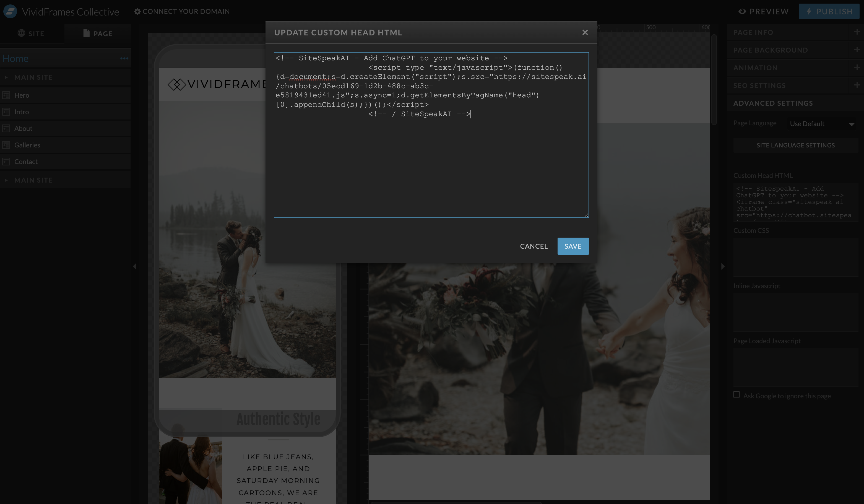The image size is (864, 504).
Task: Click the Showit logo icon top-left
Action: (10, 11)
